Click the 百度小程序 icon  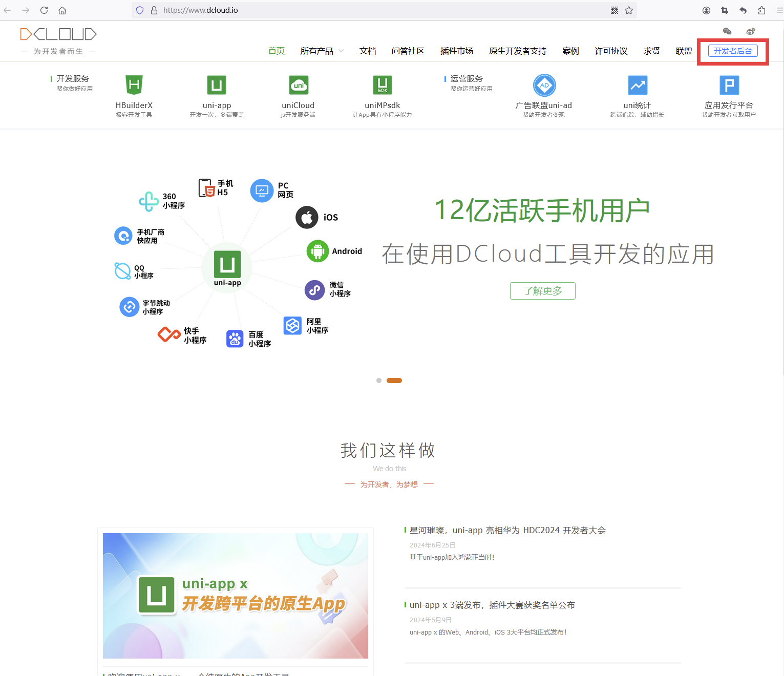235,339
